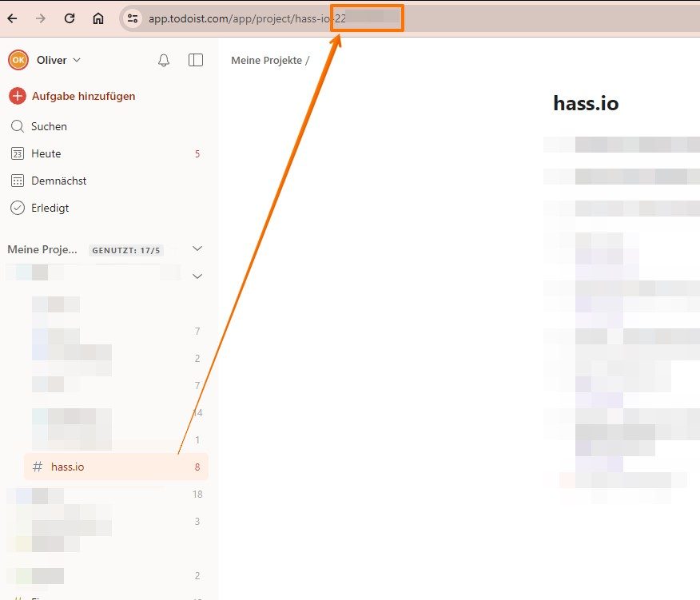Click the browser forward arrow
This screenshot has width=700, height=600.
41,18
